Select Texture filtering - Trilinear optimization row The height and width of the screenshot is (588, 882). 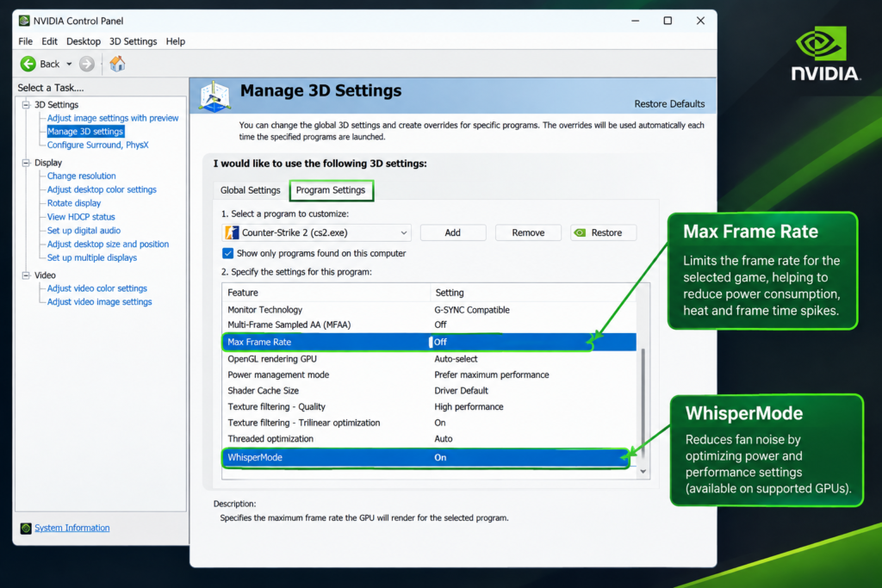coord(430,423)
